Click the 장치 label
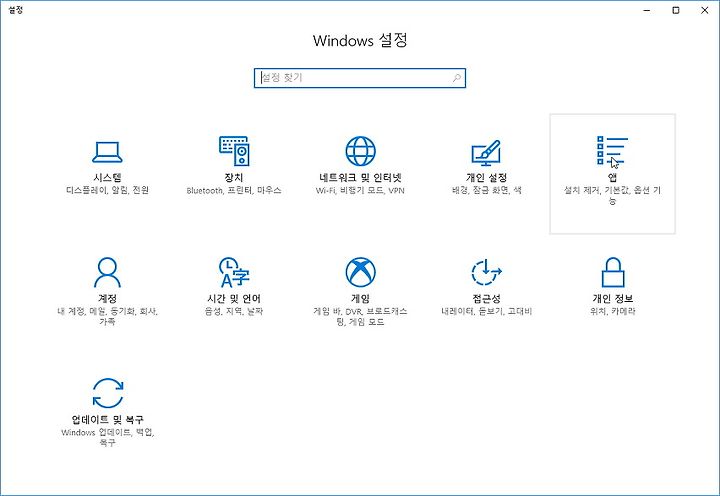This screenshot has width=720, height=496. tap(234, 177)
